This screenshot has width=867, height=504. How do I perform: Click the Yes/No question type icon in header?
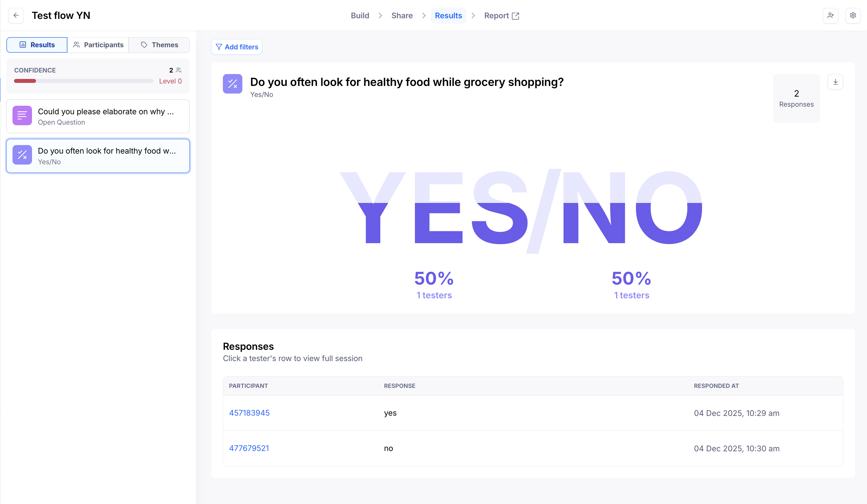[x=233, y=84]
